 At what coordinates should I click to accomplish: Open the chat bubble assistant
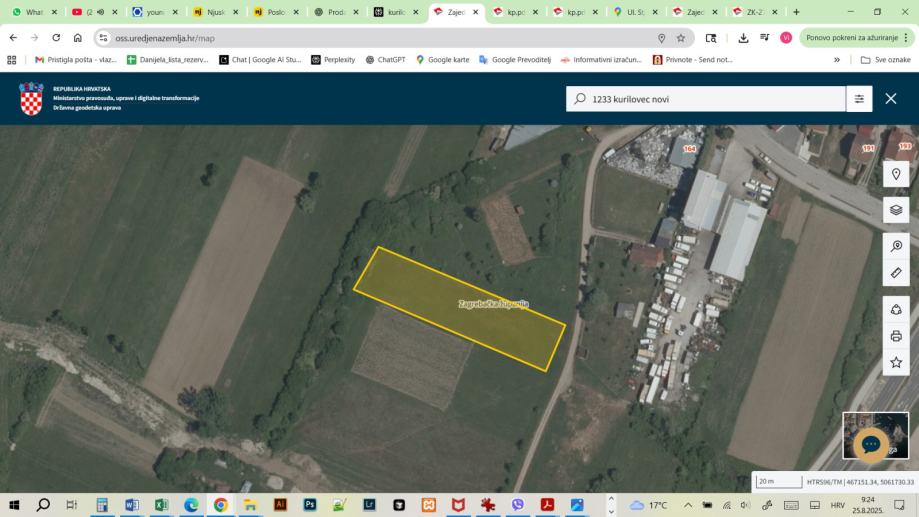click(x=870, y=443)
